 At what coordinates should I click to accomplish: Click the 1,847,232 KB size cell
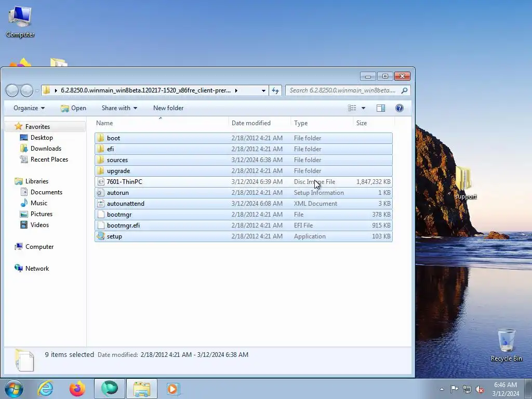[373, 182]
